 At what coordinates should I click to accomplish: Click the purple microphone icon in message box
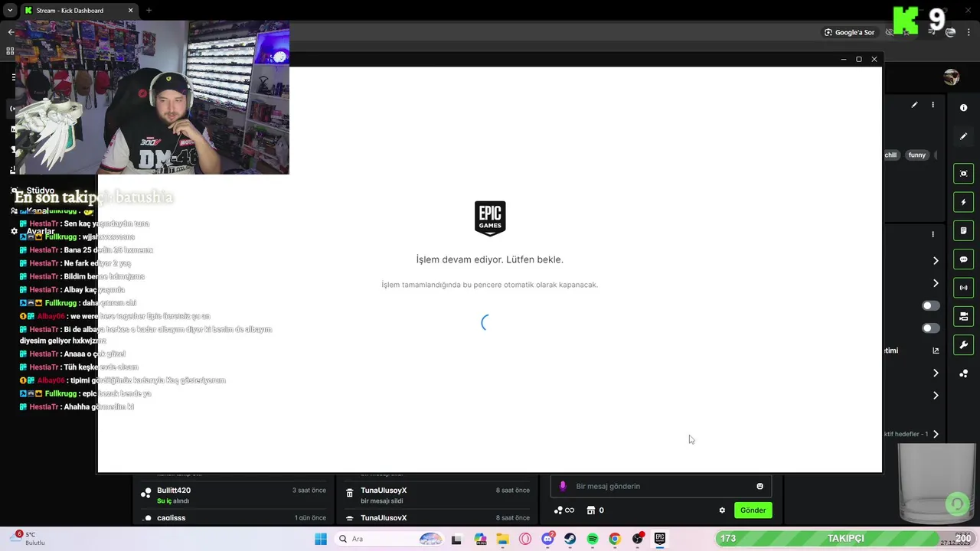coord(563,486)
